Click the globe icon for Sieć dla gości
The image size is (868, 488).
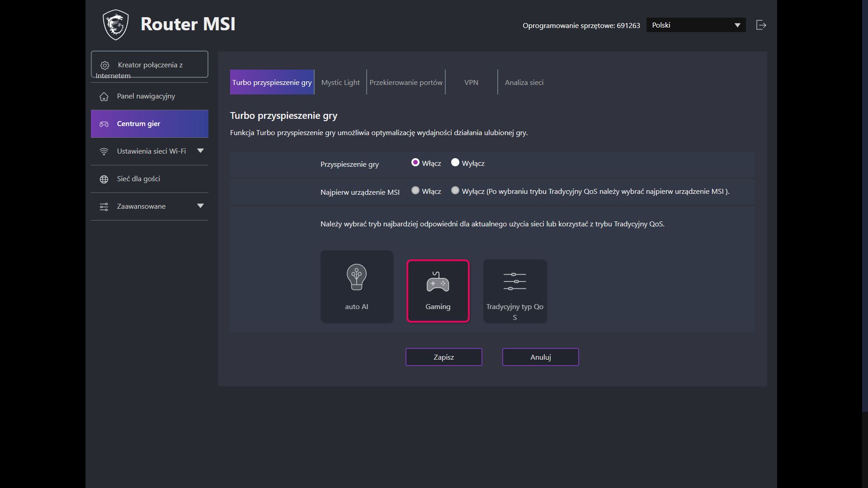coord(104,179)
